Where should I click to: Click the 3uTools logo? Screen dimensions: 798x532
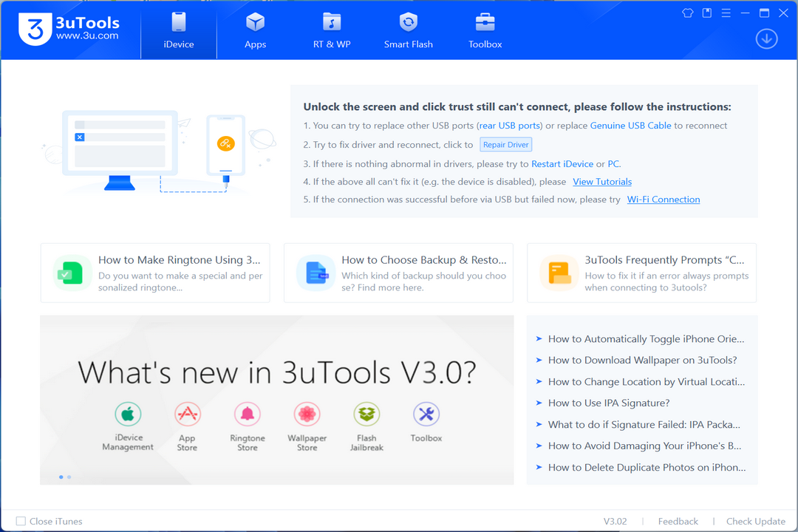(x=69, y=29)
